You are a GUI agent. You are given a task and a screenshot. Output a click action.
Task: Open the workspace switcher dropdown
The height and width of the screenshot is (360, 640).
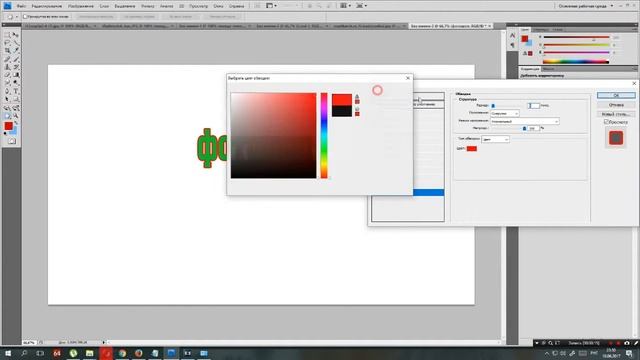586,6
